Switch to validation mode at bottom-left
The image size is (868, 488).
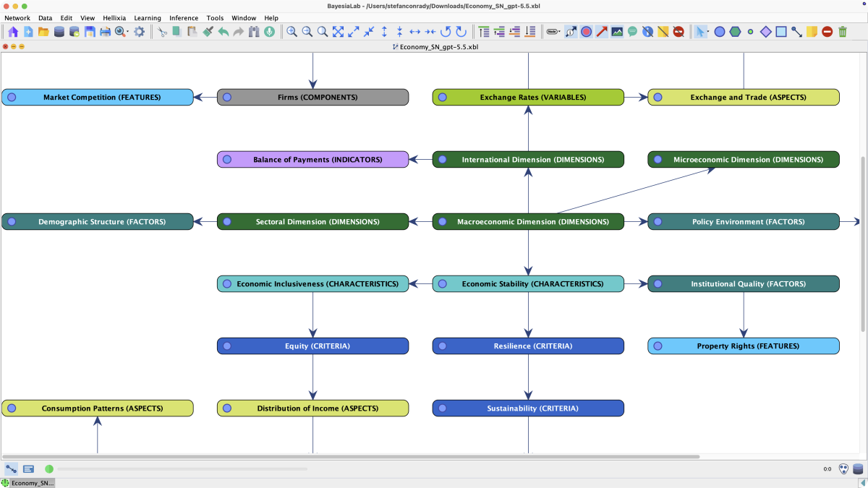[28, 469]
